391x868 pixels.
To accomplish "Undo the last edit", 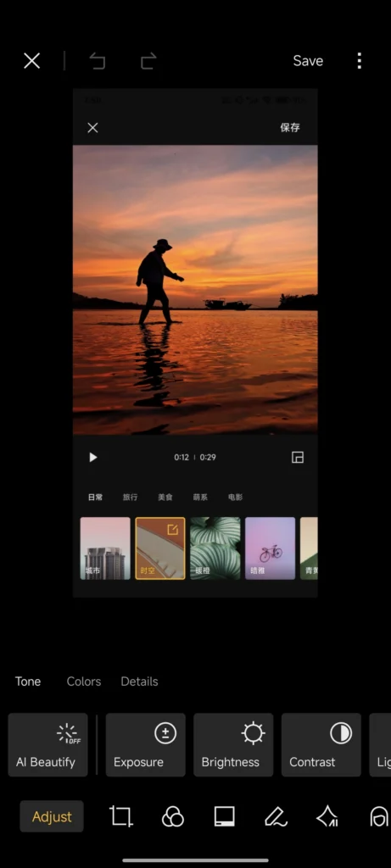I will (98, 61).
